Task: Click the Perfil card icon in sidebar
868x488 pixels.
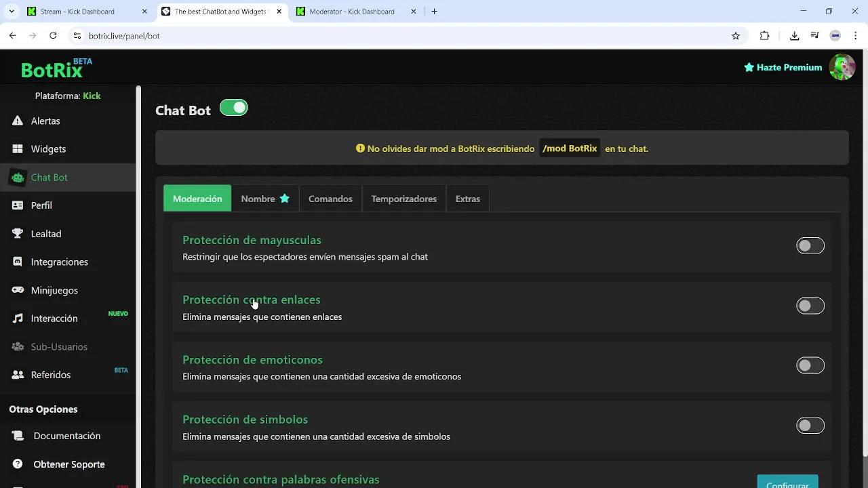Action: pyautogui.click(x=18, y=205)
